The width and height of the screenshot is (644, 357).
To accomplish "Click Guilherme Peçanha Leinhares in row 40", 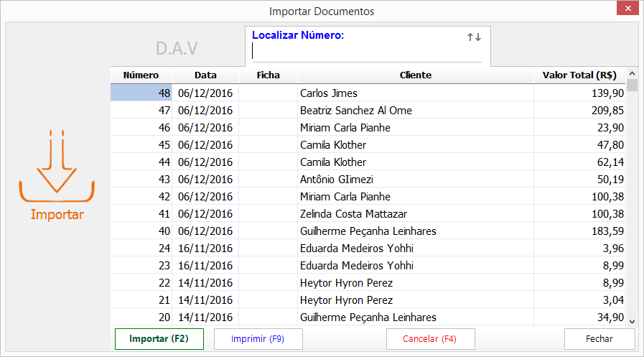I will (x=368, y=231).
